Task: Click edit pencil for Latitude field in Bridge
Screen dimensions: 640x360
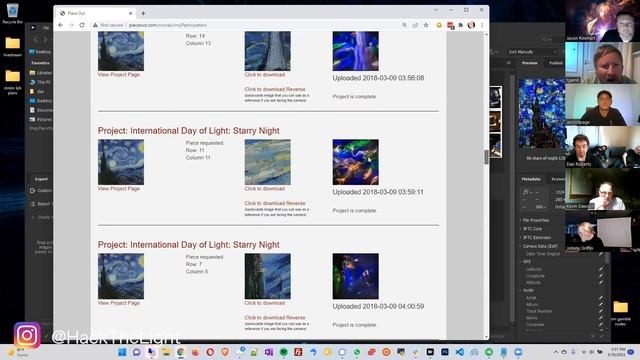Action: click(x=601, y=269)
